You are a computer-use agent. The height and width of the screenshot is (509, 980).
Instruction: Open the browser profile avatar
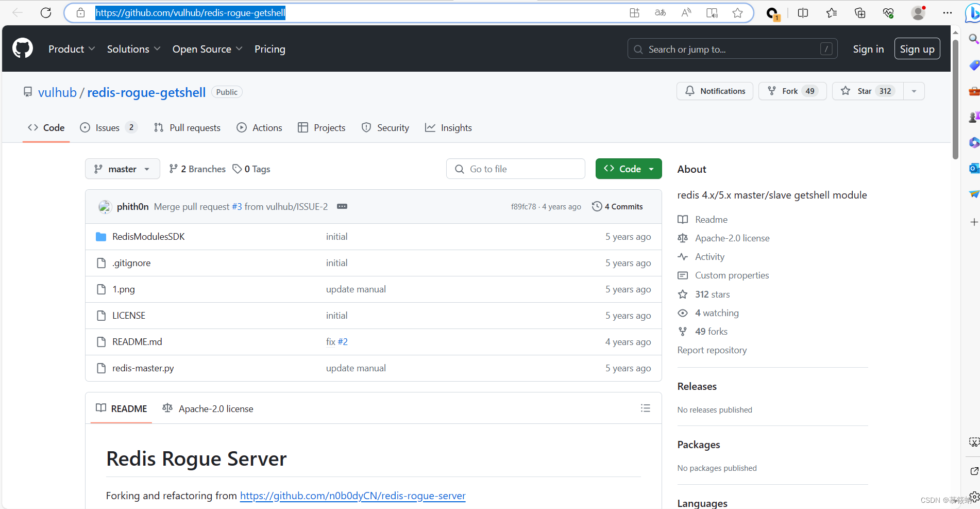(x=918, y=13)
